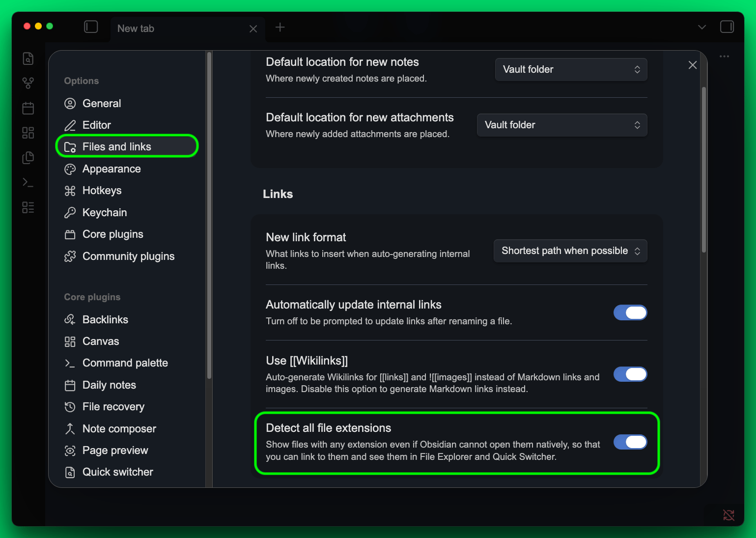The height and width of the screenshot is (538, 756).
Task: Open the three-dot more options menu
Action: tap(724, 57)
